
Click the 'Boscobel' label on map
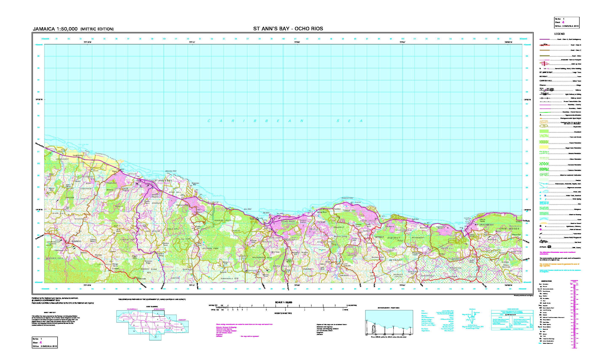[x=424, y=228]
